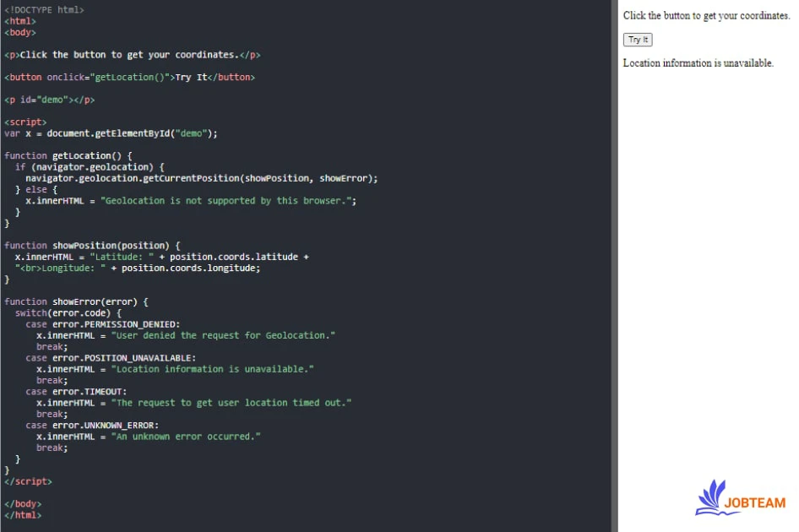Click the Try It button
This screenshot has width=799, height=532.
[638, 40]
